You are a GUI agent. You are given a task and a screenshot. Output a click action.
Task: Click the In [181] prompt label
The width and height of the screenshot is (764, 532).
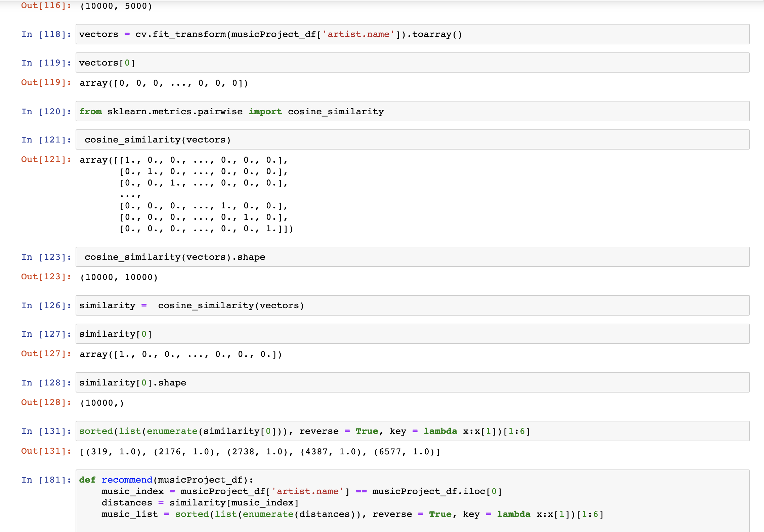(x=46, y=480)
